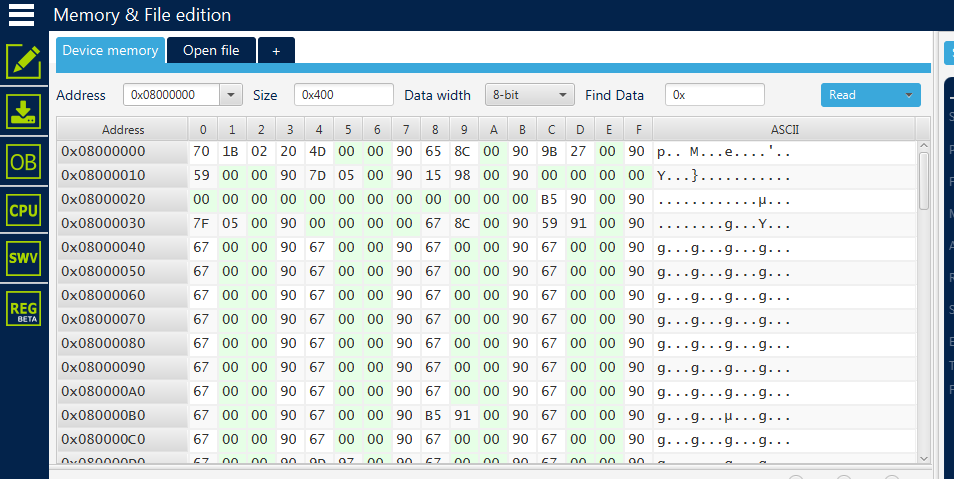Click ASCII text of row 0x080000B0

click(724, 416)
